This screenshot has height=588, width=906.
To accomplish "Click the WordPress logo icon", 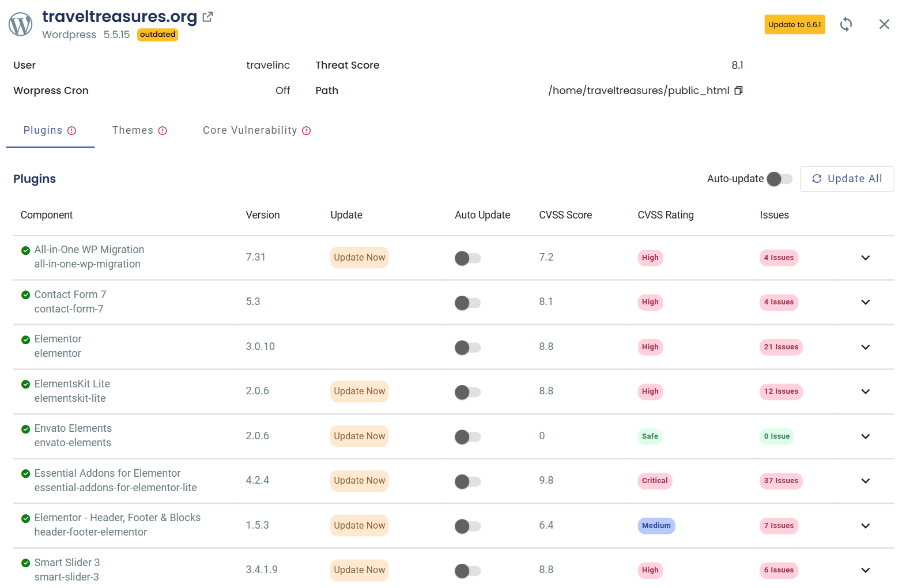I will pyautogui.click(x=21, y=24).
